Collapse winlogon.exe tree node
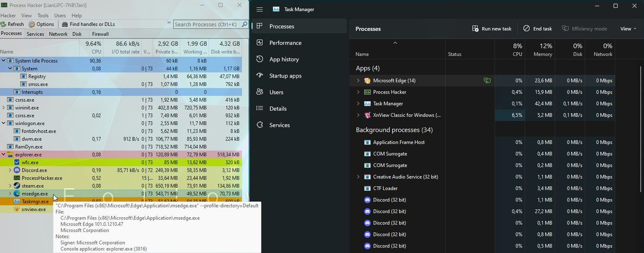This screenshot has height=253, width=644. point(4,123)
